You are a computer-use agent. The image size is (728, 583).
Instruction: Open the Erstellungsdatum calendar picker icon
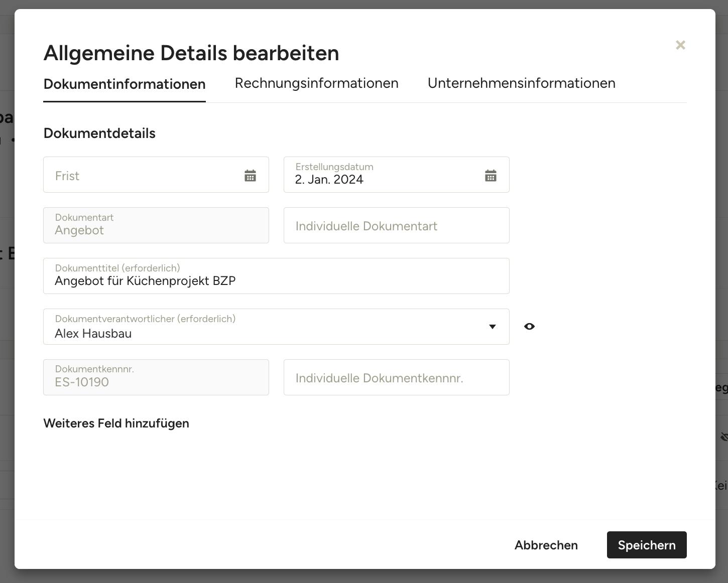pos(491,176)
